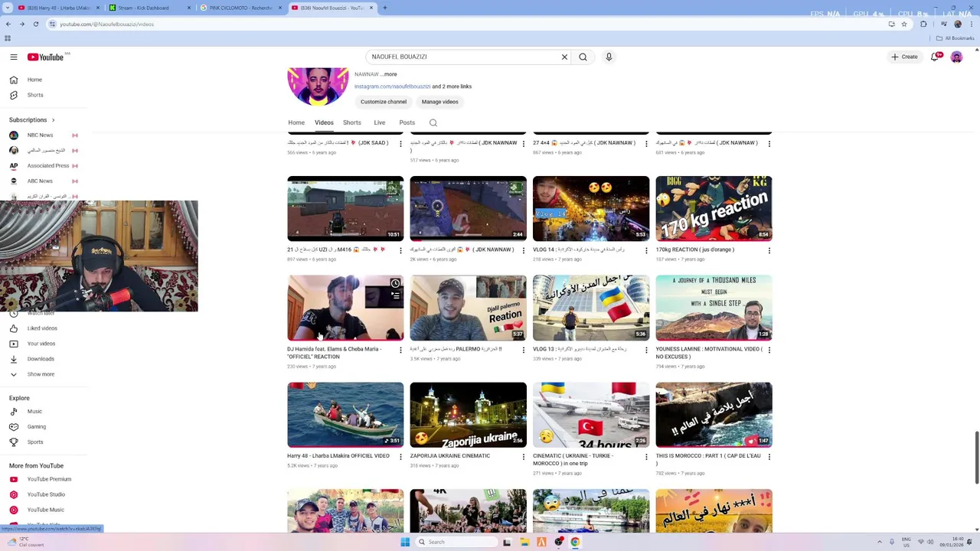980x551 pixels.
Task: Open the YouTube hamburger guide menu
Action: point(14,57)
